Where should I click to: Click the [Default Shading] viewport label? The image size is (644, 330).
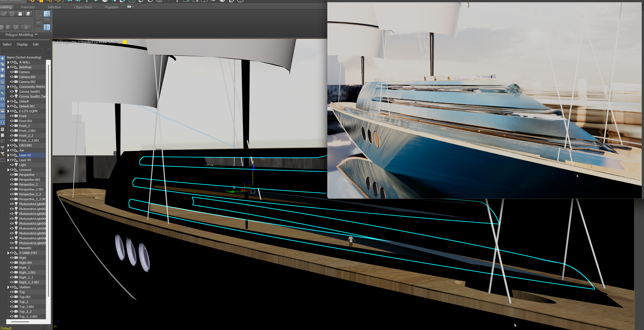[x=109, y=42]
